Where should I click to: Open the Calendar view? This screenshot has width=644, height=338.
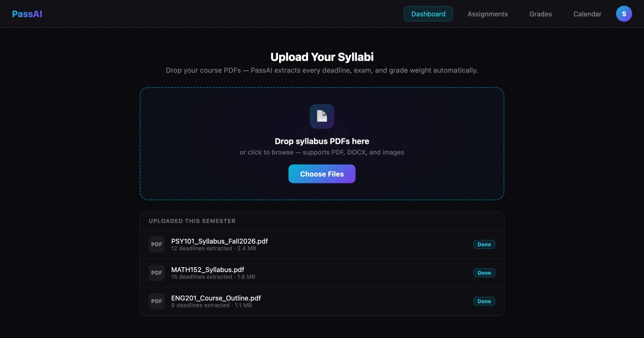[587, 14]
